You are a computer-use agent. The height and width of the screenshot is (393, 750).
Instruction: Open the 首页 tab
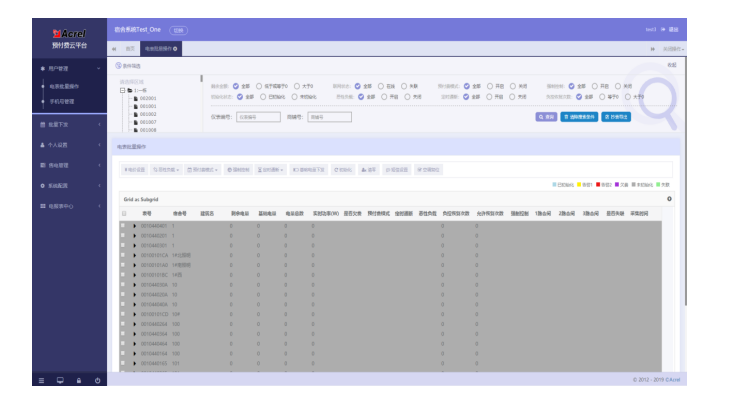point(130,49)
